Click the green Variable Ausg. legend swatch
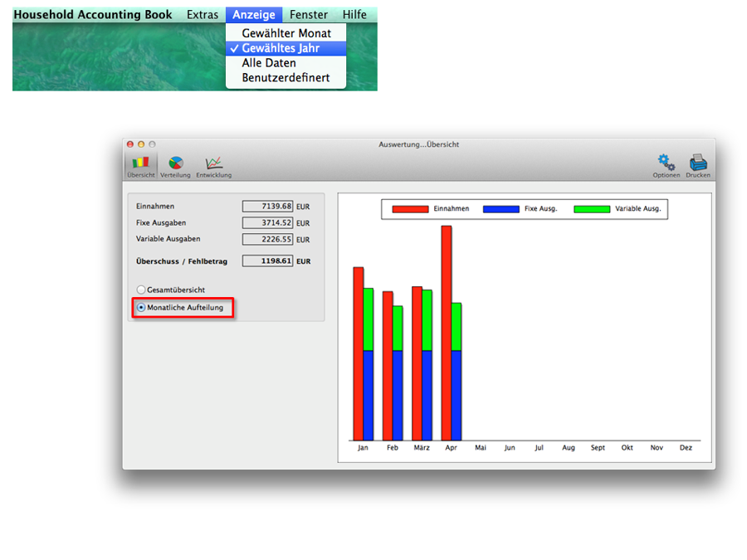The height and width of the screenshot is (560, 747). [x=592, y=209]
